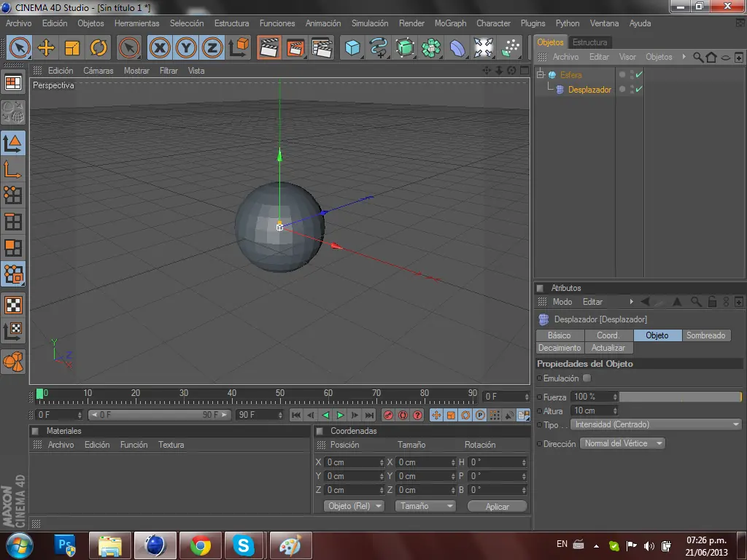
Task: Open the Simulación menu
Action: [370, 23]
